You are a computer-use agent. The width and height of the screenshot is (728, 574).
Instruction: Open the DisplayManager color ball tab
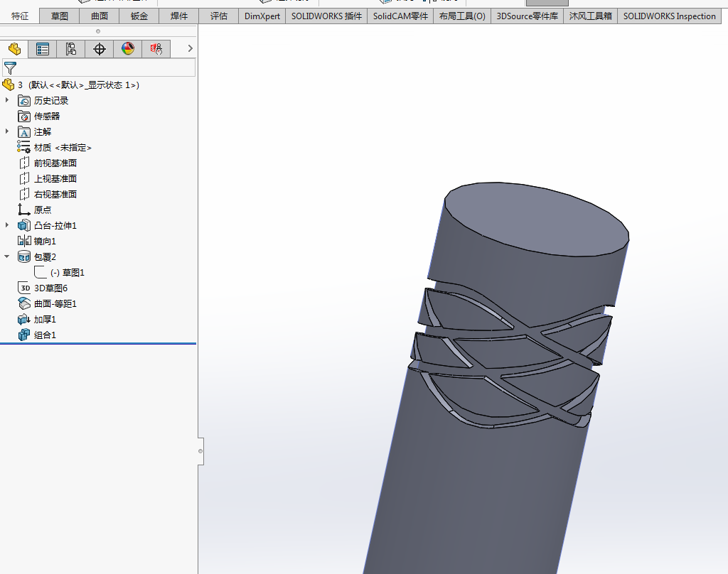tap(128, 49)
